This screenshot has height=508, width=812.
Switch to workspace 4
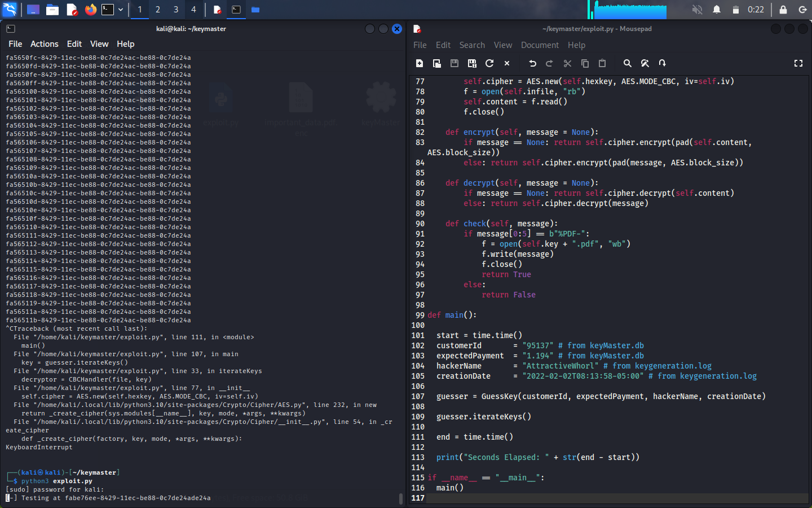pos(193,10)
